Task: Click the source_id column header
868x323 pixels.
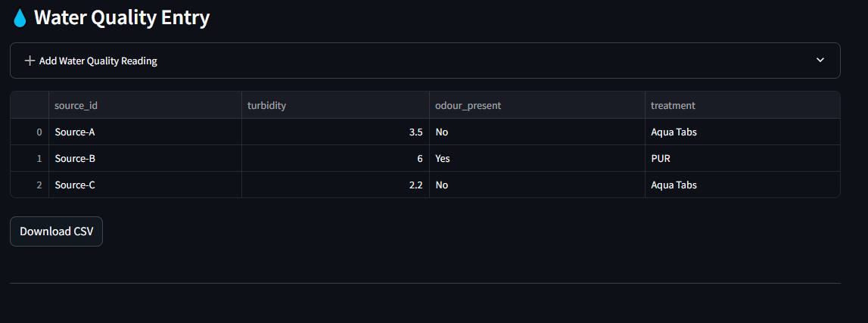Action: pyautogui.click(x=76, y=105)
